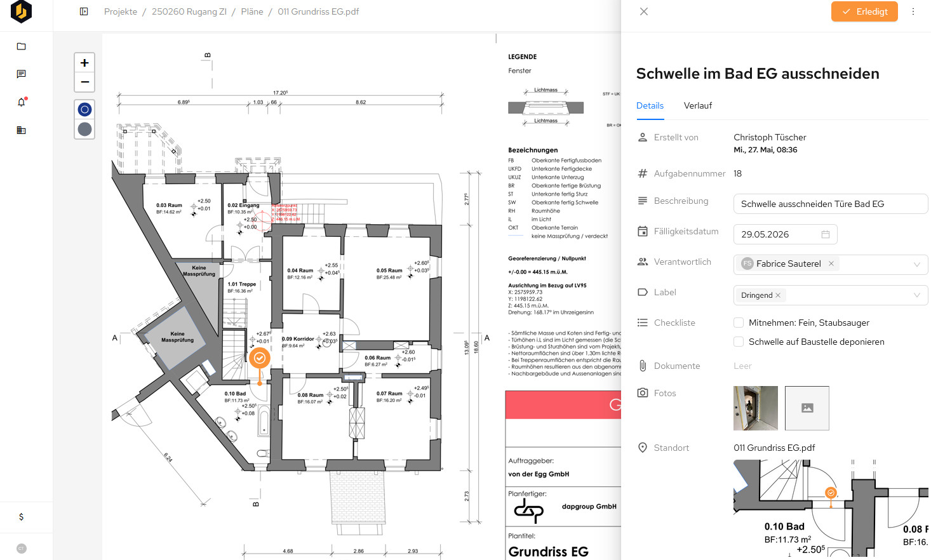The image size is (931, 560).
Task: Zoom in on the plan with plus
Action: pyautogui.click(x=84, y=63)
